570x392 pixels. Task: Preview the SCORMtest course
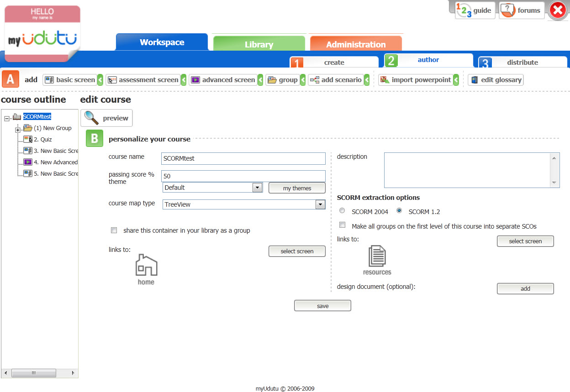pos(106,118)
